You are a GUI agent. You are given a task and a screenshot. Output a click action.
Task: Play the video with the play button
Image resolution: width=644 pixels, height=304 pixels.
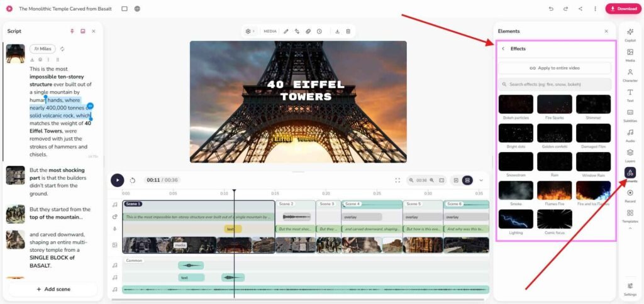[x=117, y=180]
